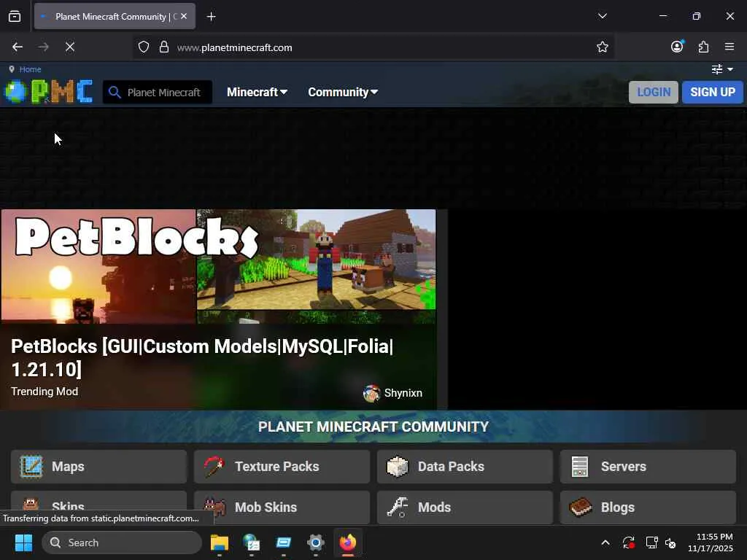Open the Firefox account icon
The height and width of the screenshot is (560, 747).
[x=677, y=46]
